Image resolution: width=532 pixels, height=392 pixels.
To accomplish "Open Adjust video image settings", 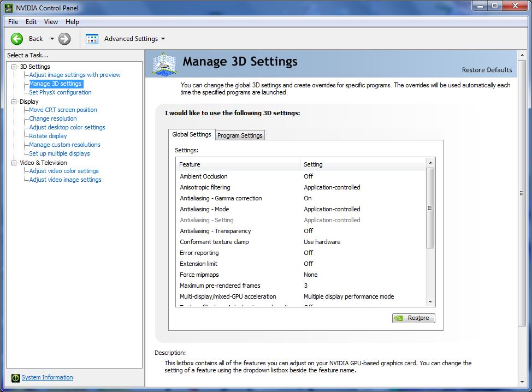I will click(x=65, y=180).
